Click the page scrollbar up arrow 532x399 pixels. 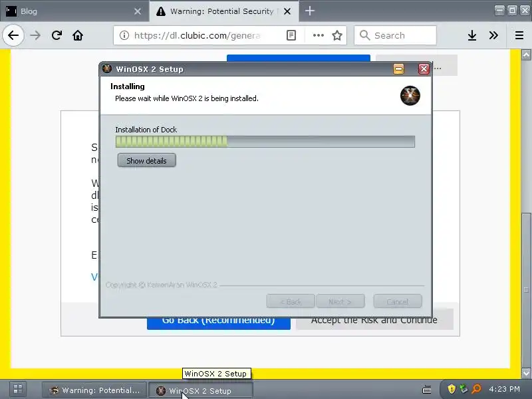(x=526, y=55)
